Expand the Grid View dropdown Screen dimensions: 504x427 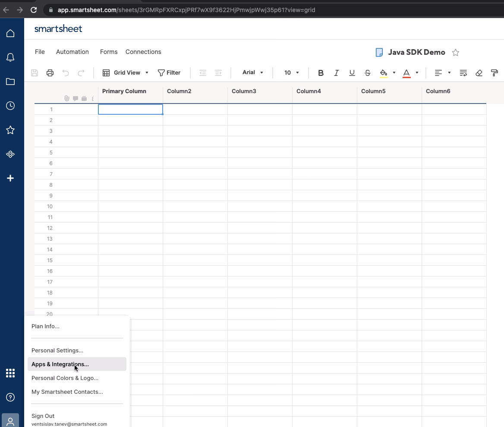(x=126, y=73)
